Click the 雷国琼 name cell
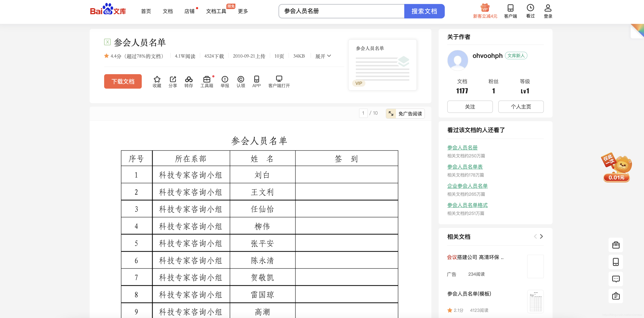This screenshot has width=644, height=318. pyautogui.click(x=262, y=295)
